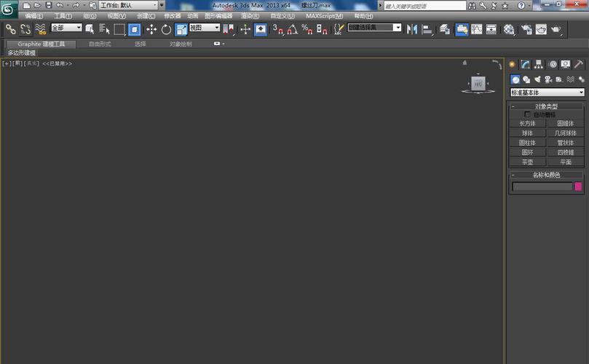Open Render Setup teapot icon
The height and width of the screenshot is (364, 589).
click(526, 29)
